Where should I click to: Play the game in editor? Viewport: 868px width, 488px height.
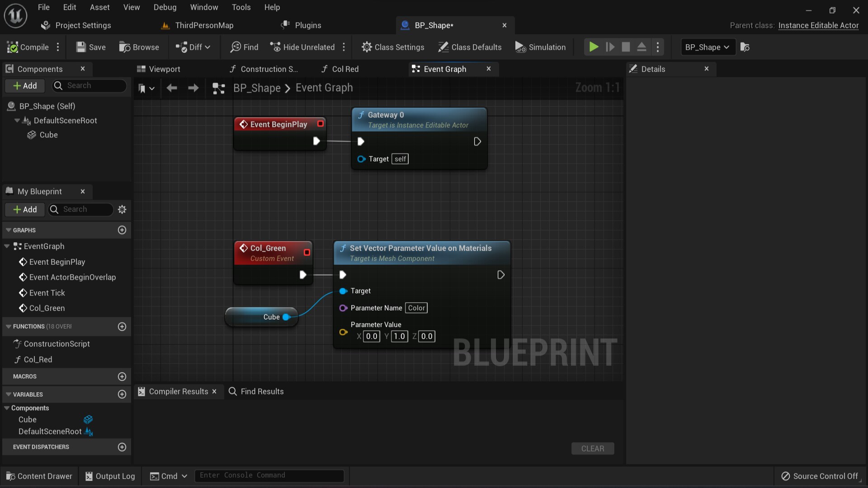tap(593, 47)
